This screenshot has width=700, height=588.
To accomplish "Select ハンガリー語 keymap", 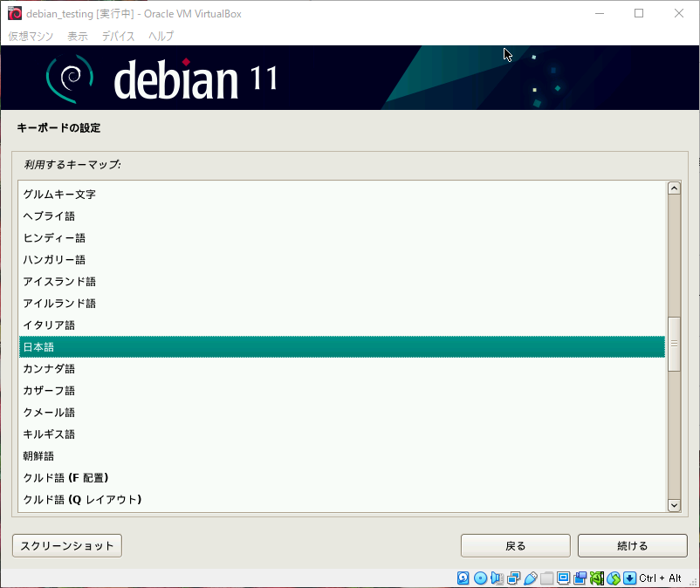I will click(342, 260).
